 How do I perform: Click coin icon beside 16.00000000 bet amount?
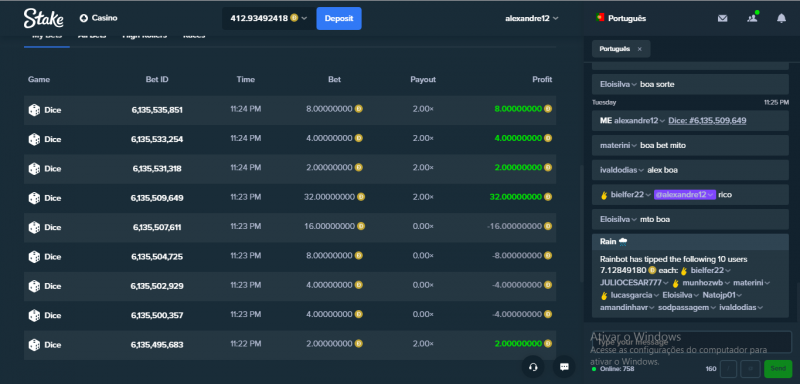pos(361,226)
